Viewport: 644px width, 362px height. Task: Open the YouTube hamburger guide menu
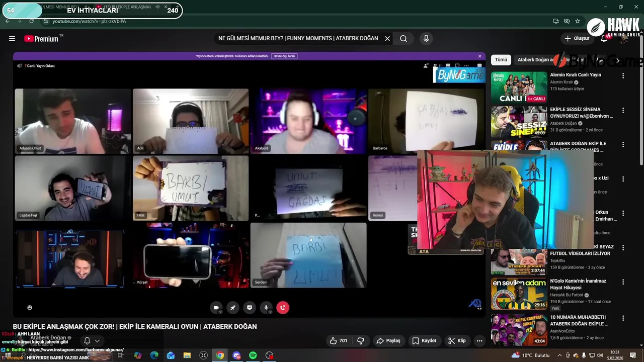12,39
